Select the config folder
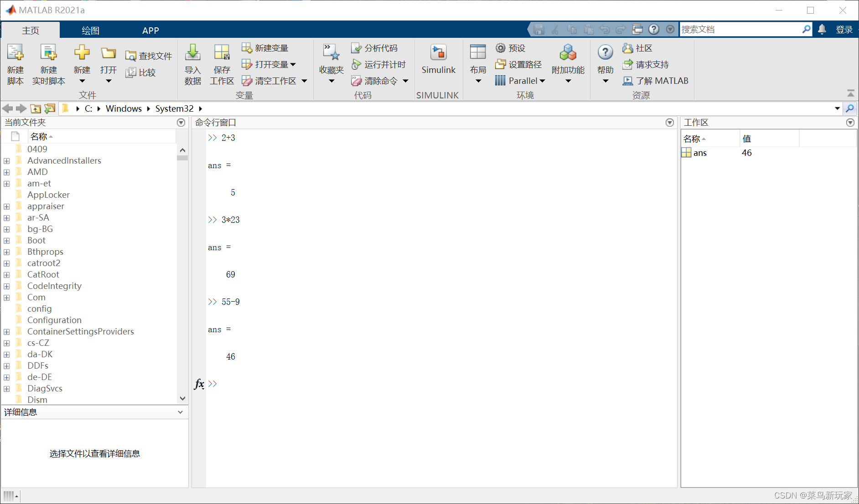This screenshot has width=859, height=504. click(x=40, y=309)
